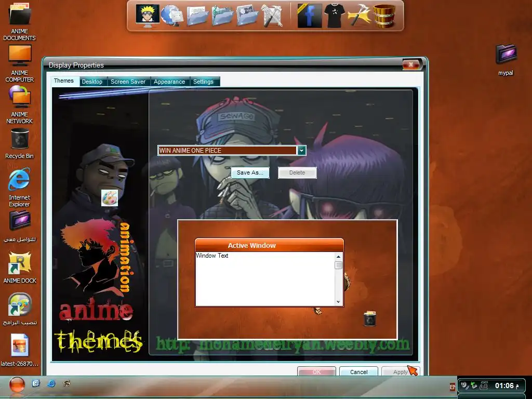This screenshot has width=532, height=399.
Task: Open ANIME DOCUMENTS desktop folder
Action: (19, 21)
